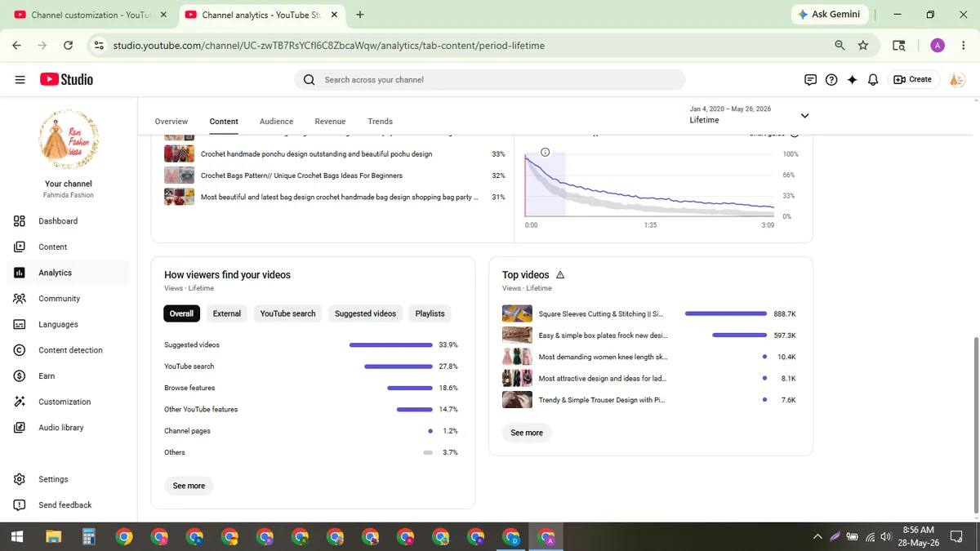Screen dimensions: 980x551
Task: Switch to Channel customization browser tab
Action: click(x=91, y=15)
